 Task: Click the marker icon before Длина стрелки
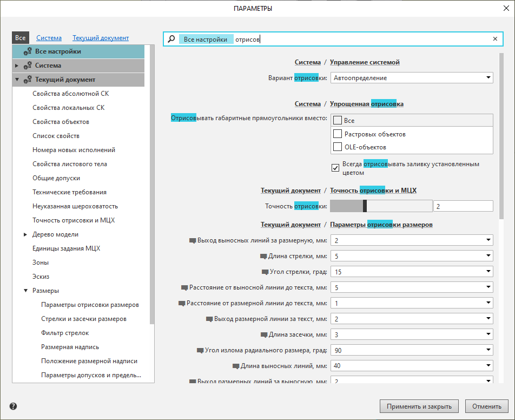point(263,257)
